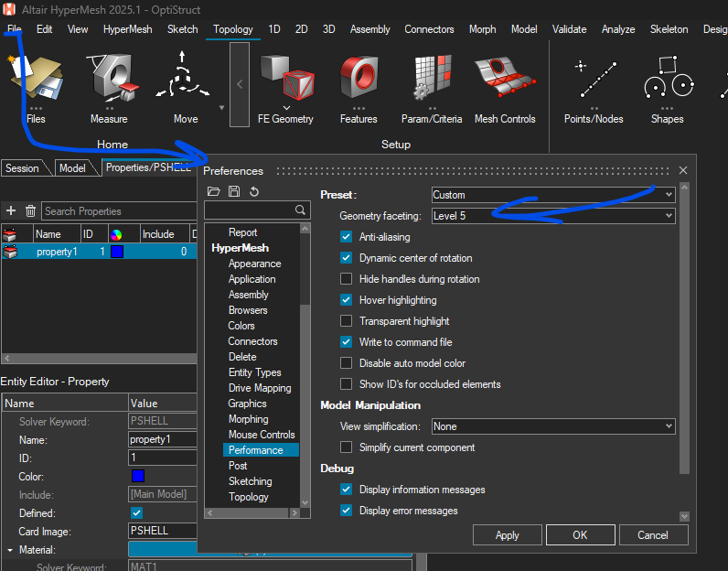Select Performance in the preferences tree
The width and height of the screenshot is (728, 571).
(261, 450)
